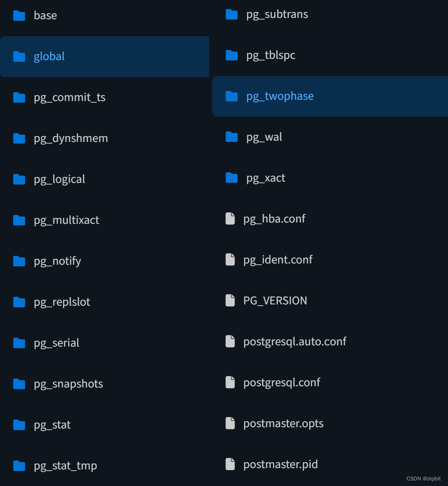
Task: Click the file icon next to postgresql.conf
Action: click(x=230, y=382)
